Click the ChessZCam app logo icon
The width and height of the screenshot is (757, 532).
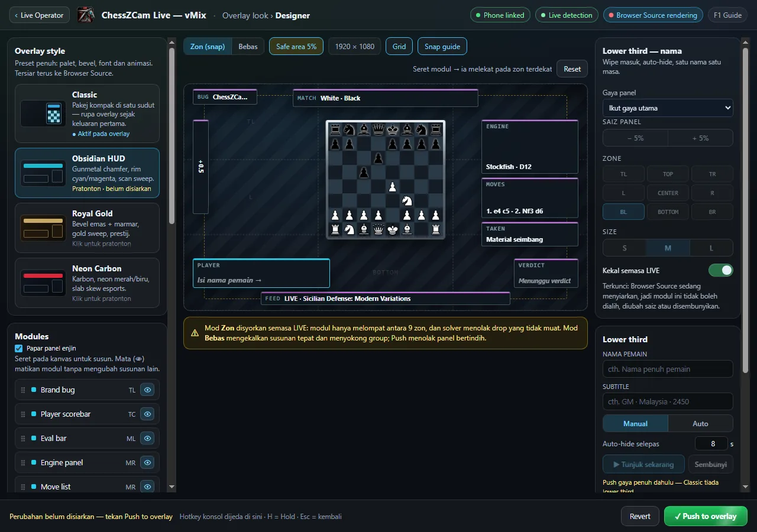pos(86,15)
